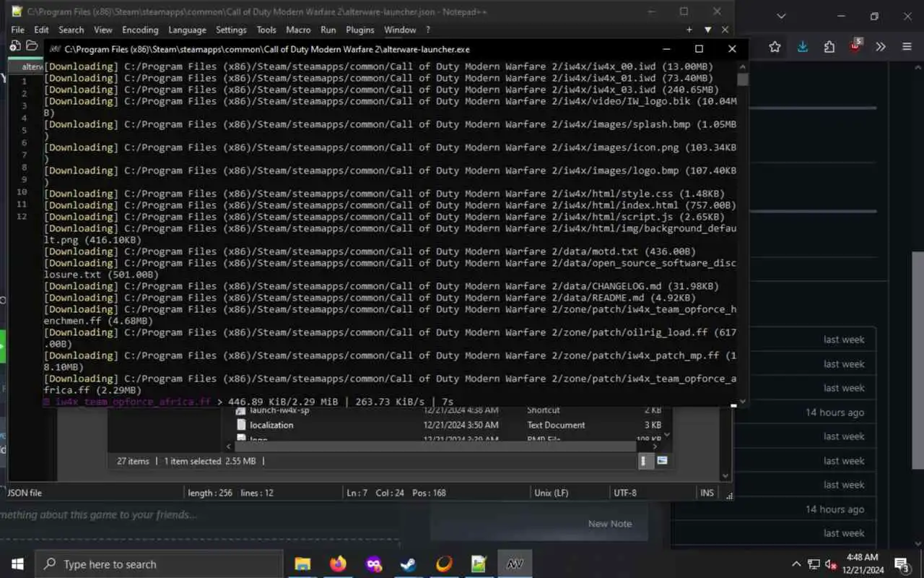
Task: Open the Settings menu in Notepad++
Action: pos(231,30)
